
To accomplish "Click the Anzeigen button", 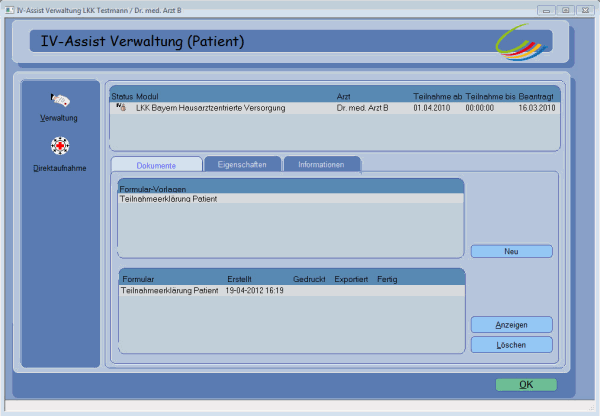I will 512,325.
